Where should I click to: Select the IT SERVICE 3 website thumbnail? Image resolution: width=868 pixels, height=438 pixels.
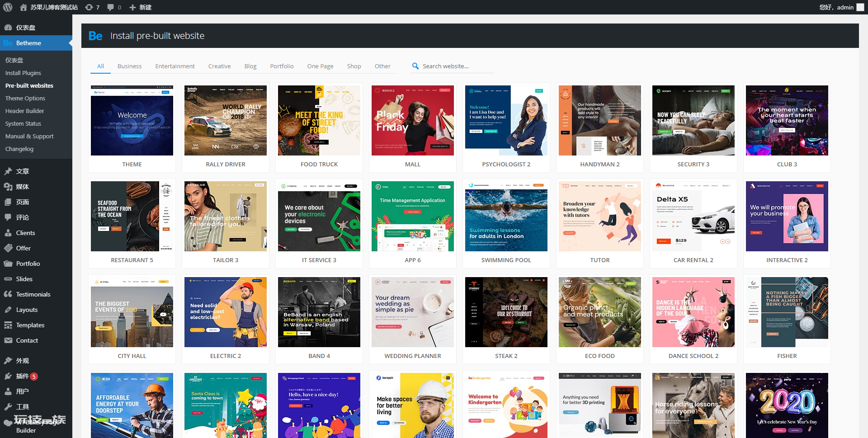tap(319, 216)
